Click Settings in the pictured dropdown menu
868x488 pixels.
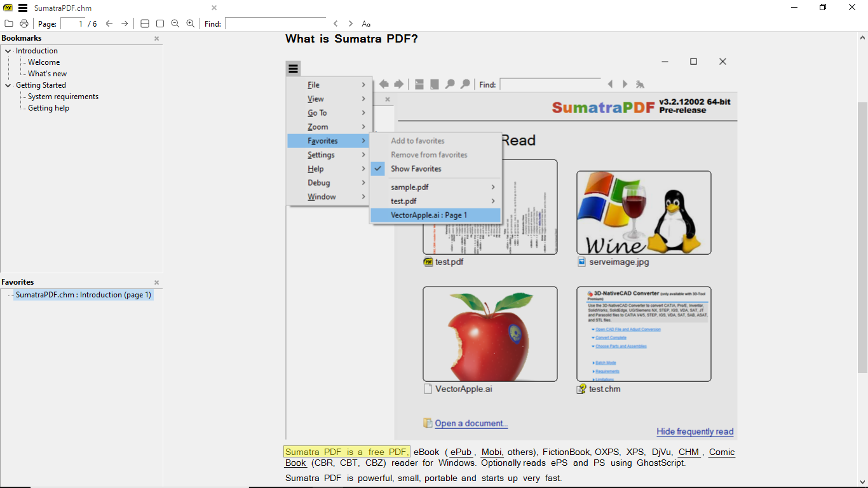tap(328, 155)
